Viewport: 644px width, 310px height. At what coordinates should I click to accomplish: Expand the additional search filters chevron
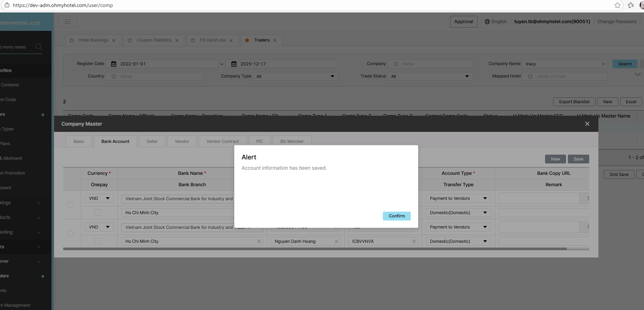pos(638,74)
